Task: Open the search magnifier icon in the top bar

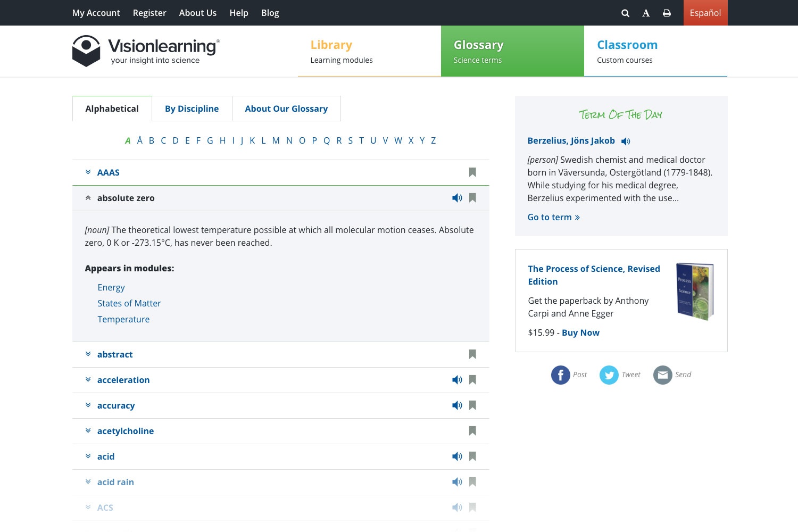Action: coord(626,13)
